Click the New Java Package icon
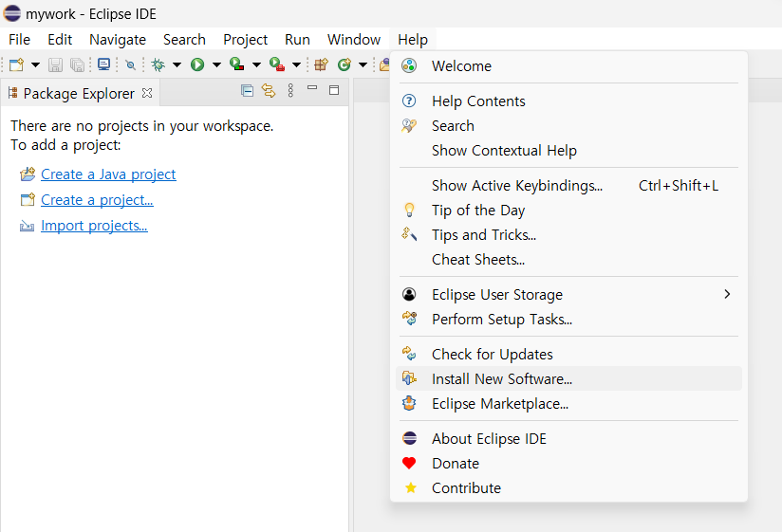 click(321, 64)
